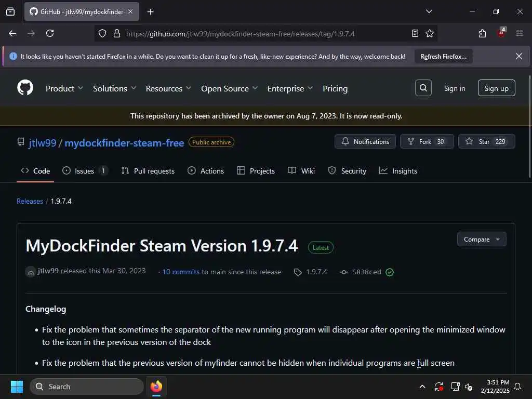Open the uBlock Origin extension icon
Viewport: 532px width, 399px height.
(501, 33)
